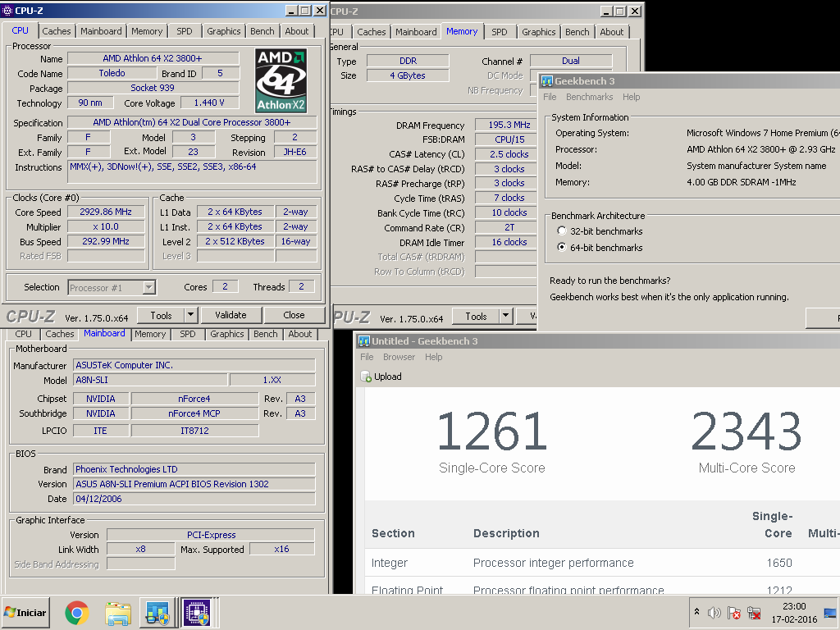Open the File Explorer taskbar icon
This screenshot has width=840, height=630.
click(x=118, y=613)
